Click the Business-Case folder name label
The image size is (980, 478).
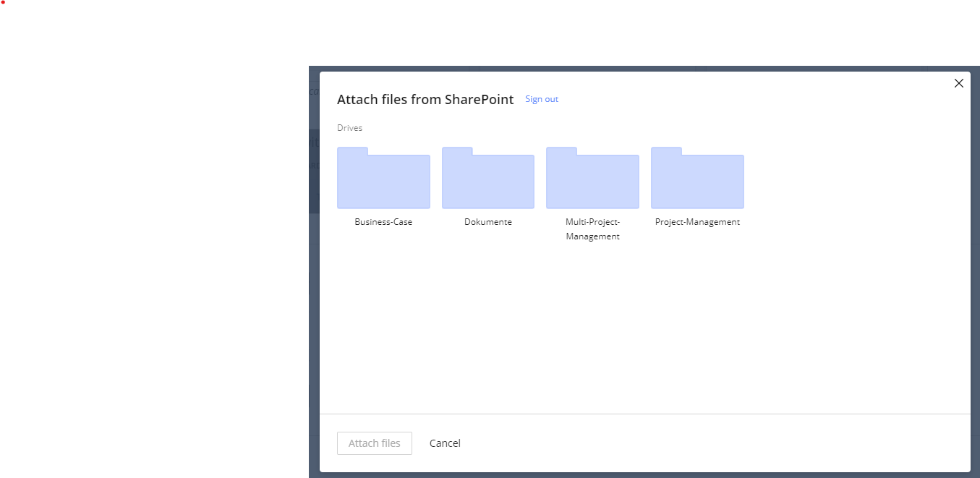tap(383, 222)
